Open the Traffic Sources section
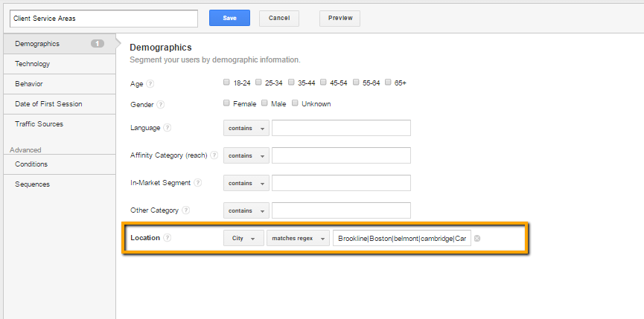Viewport: 644px width, 319px height. click(x=60, y=124)
